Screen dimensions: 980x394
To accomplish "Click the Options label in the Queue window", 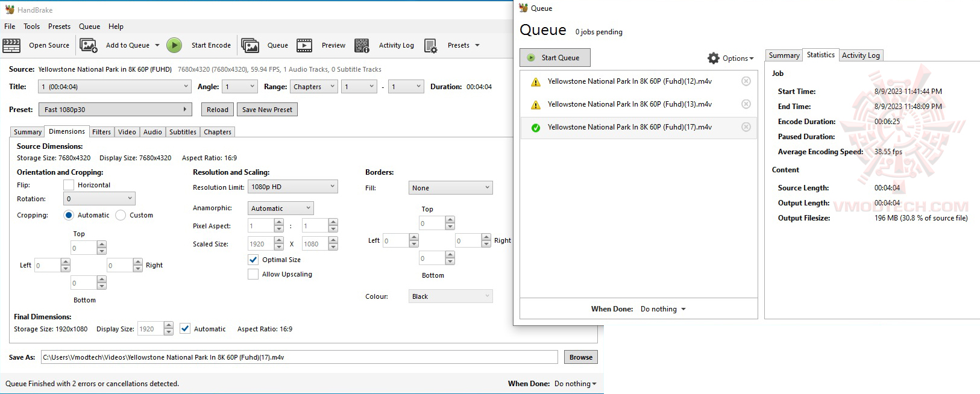I will point(735,58).
